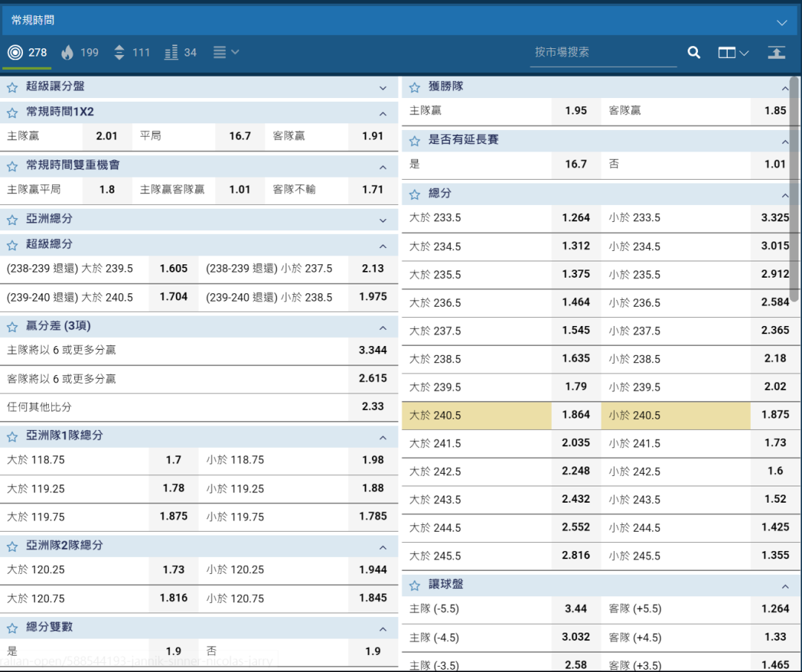Star the 獲勝隊 market as favorite
This screenshot has width=802, height=672.
coord(414,88)
